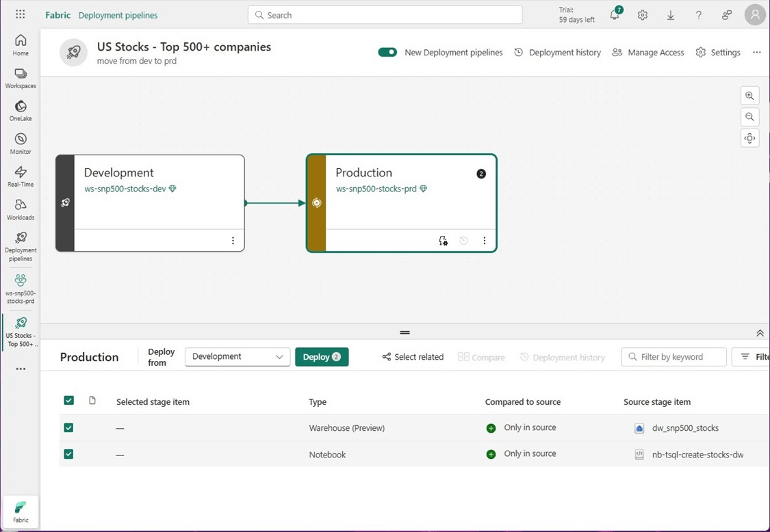Fit pipeline canvas to view

click(x=750, y=138)
